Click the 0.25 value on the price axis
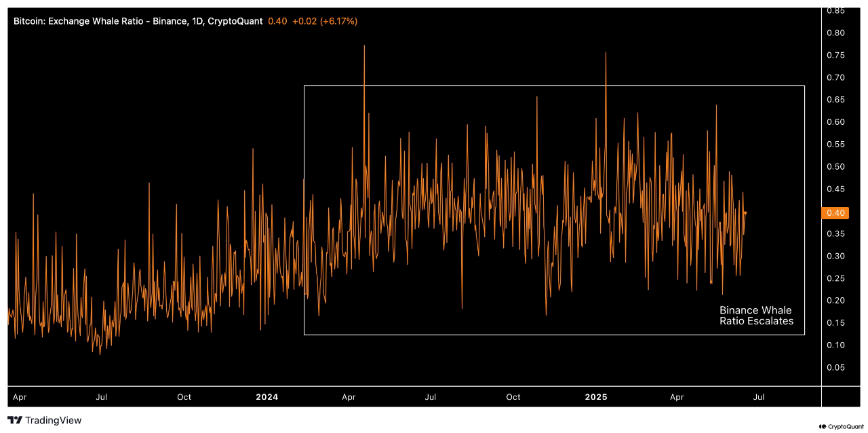The height and width of the screenshot is (433, 868). pos(835,278)
